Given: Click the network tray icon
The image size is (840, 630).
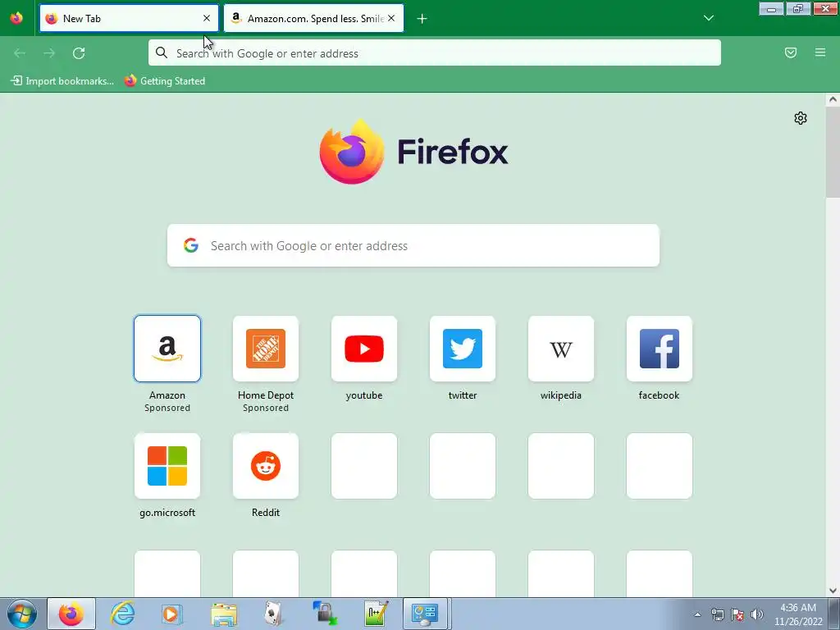Looking at the screenshot, I should [717, 614].
